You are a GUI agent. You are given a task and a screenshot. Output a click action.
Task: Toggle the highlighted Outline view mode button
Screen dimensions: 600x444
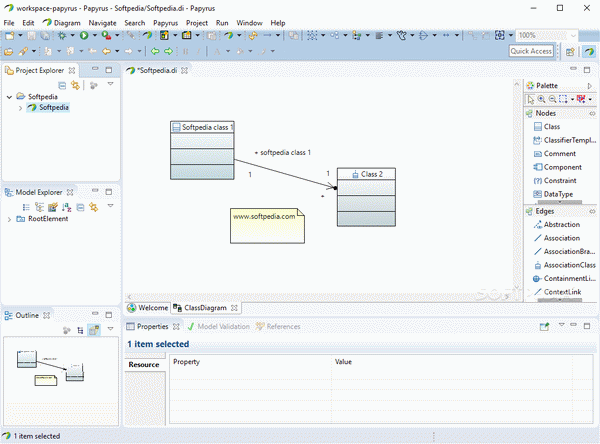pos(94,330)
